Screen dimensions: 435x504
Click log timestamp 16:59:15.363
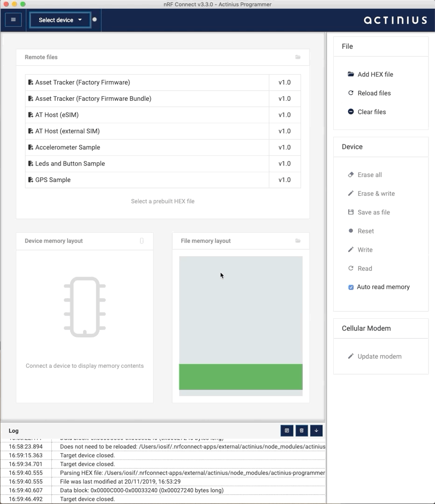point(26,455)
